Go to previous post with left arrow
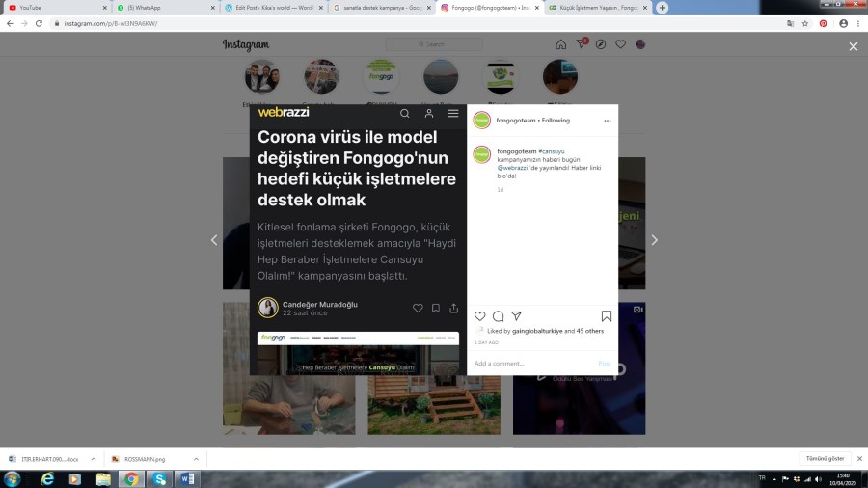 point(214,240)
